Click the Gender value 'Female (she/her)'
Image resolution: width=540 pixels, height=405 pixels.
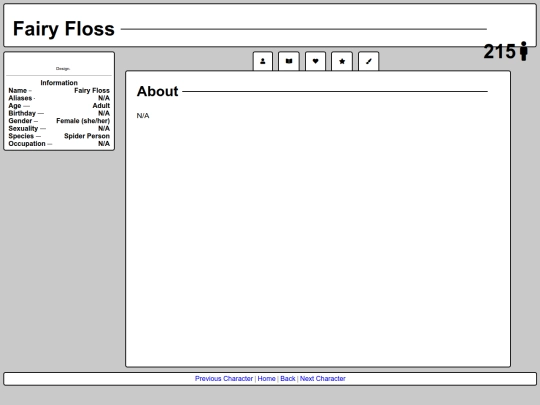pyautogui.click(x=83, y=121)
